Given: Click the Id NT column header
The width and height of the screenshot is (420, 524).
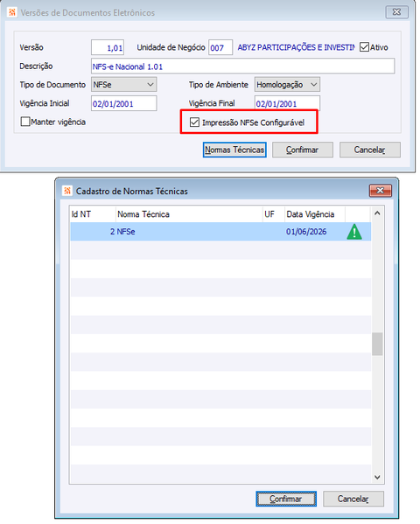Looking at the screenshot, I should pos(93,213).
